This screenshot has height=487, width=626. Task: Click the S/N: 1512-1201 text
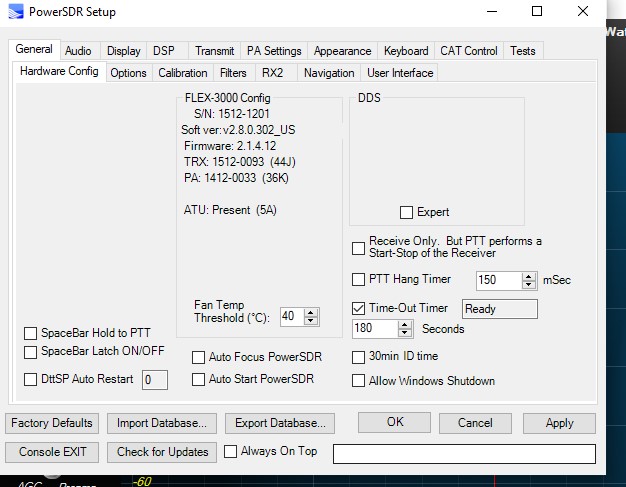point(232,114)
